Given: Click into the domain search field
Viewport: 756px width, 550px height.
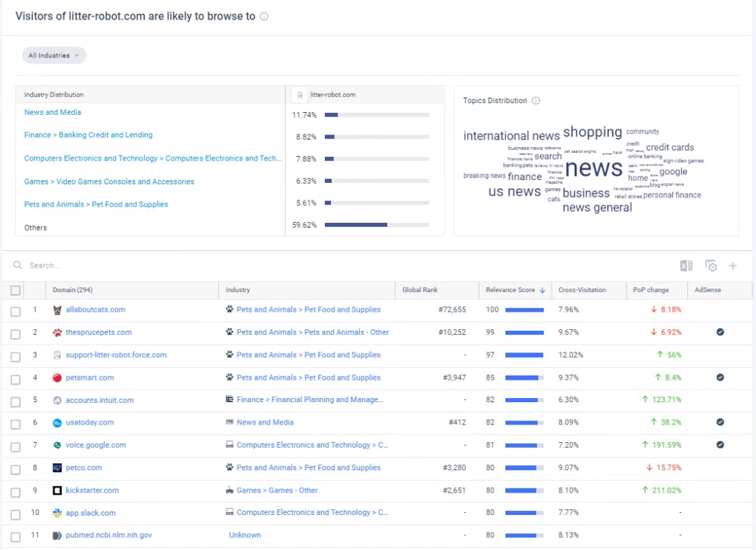Looking at the screenshot, I should pos(140,266).
